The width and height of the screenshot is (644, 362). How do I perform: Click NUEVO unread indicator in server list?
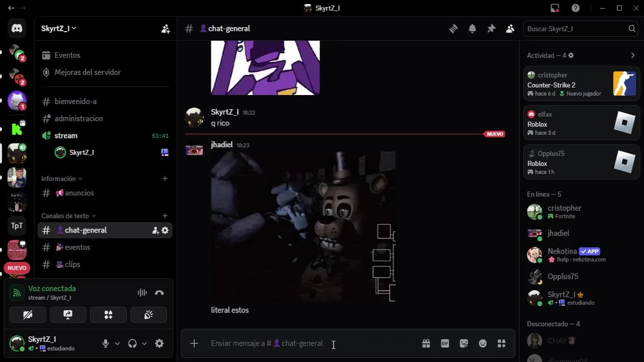(17, 268)
